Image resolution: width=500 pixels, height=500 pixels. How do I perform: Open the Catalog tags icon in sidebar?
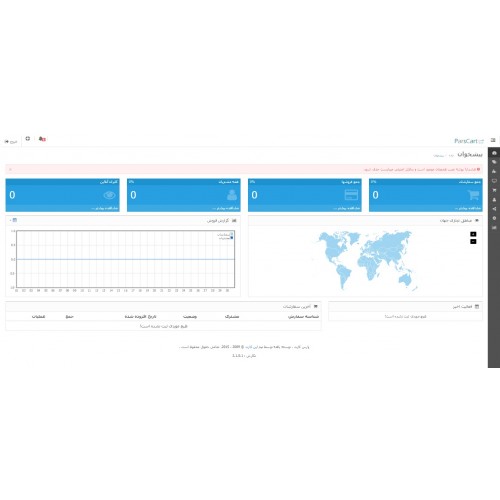[x=494, y=162]
